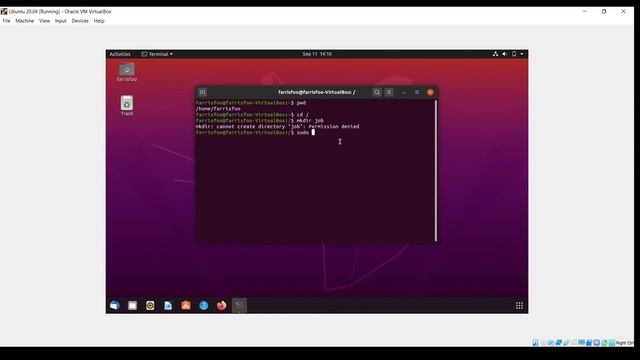Click the Right Ctrl host key indicator
Screen dimensions: 640x360
tap(625, 343)
